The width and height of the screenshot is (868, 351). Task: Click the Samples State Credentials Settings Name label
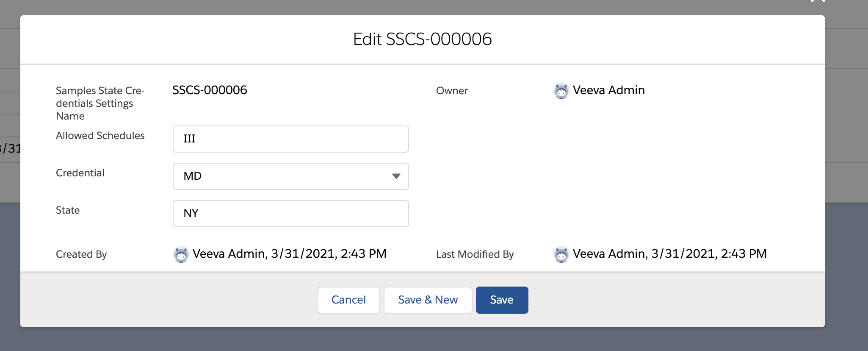point(100,103)
